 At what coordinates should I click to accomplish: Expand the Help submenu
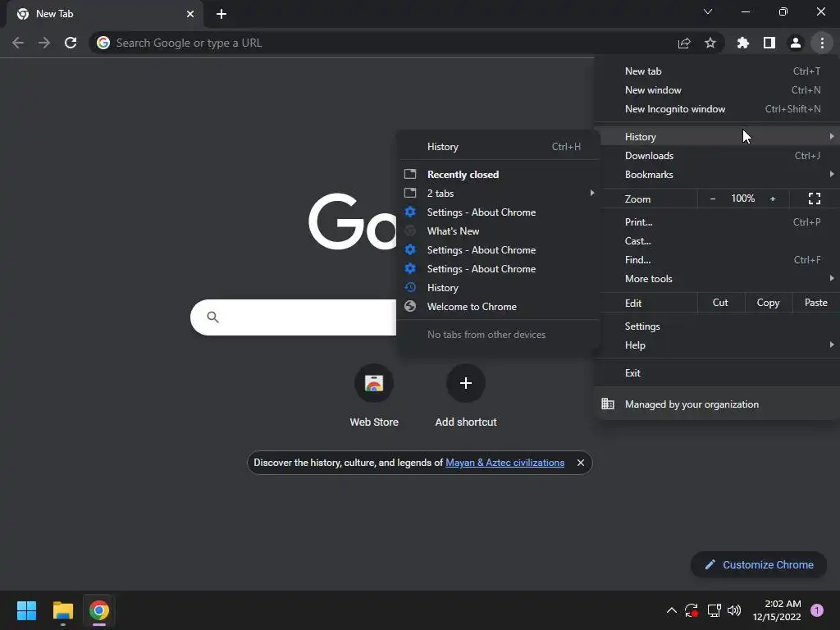pyautogui.click(x=717, y=345)
